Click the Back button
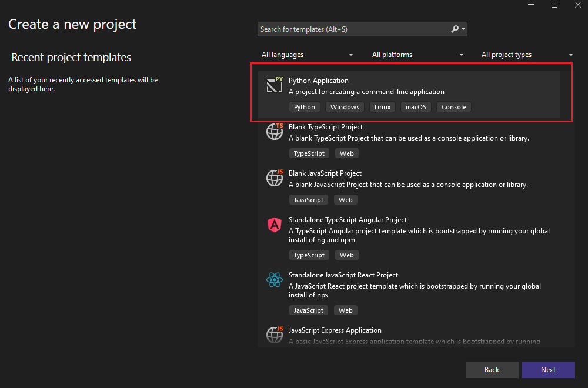Image resolution: width=588 pixels, height=388 pixels. [x=492, y=370]
